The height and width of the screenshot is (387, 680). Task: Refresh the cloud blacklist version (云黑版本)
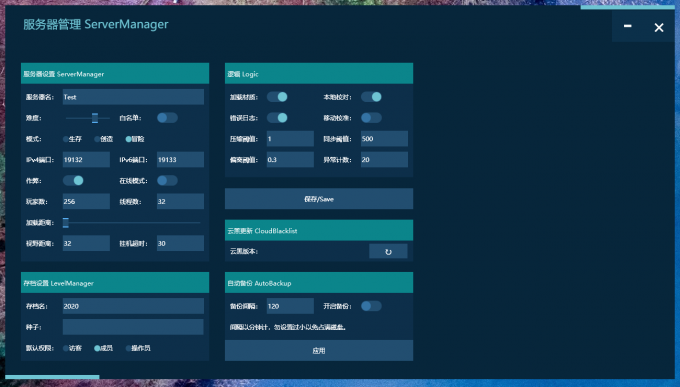coord(388,251)
